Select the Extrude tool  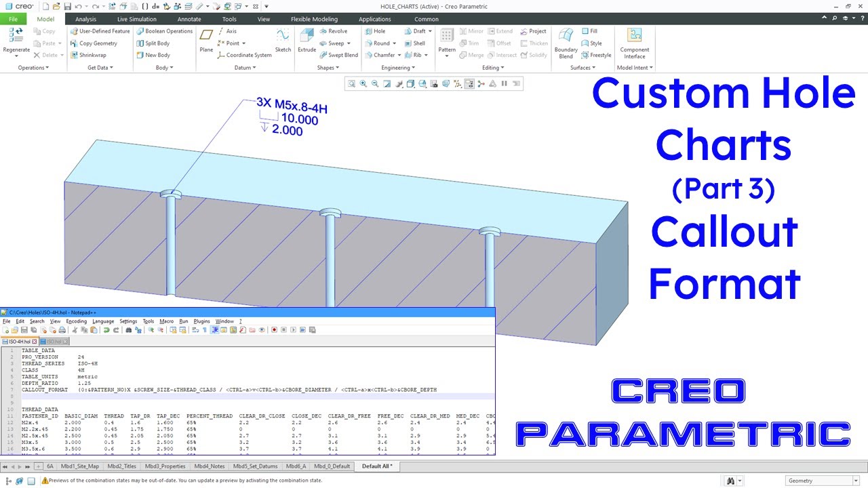pyautogui.click(x=307, y=40)
